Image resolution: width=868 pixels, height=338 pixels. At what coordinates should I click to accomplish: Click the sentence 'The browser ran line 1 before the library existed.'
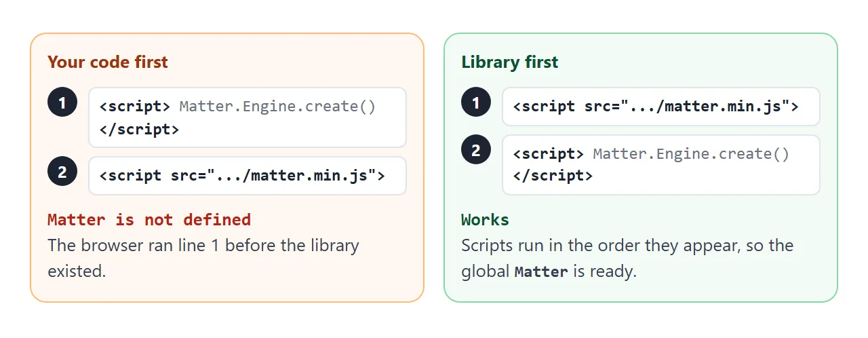click(x=203, y=259)
